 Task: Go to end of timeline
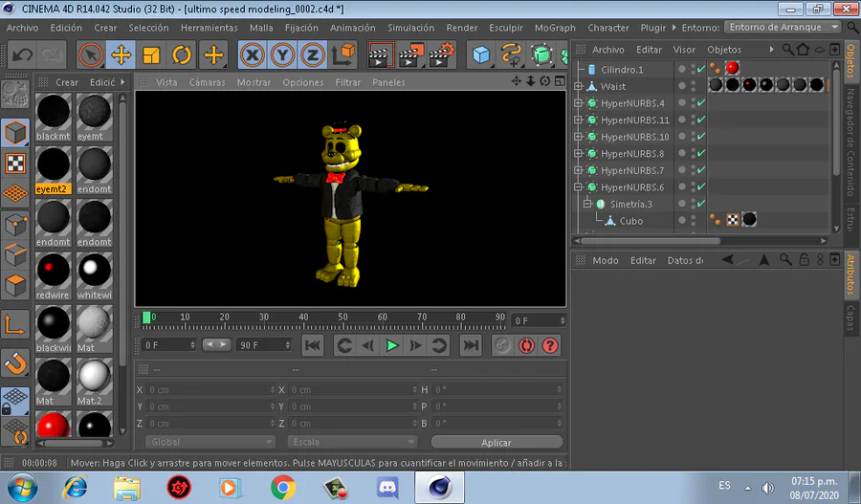coord(471,345)
